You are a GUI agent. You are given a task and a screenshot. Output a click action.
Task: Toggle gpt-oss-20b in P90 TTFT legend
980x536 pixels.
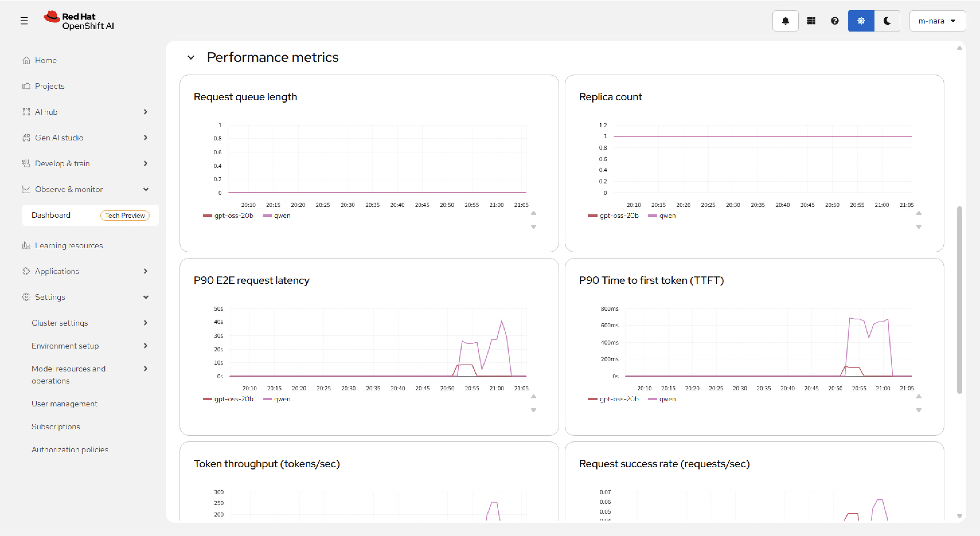coord(614,399)
